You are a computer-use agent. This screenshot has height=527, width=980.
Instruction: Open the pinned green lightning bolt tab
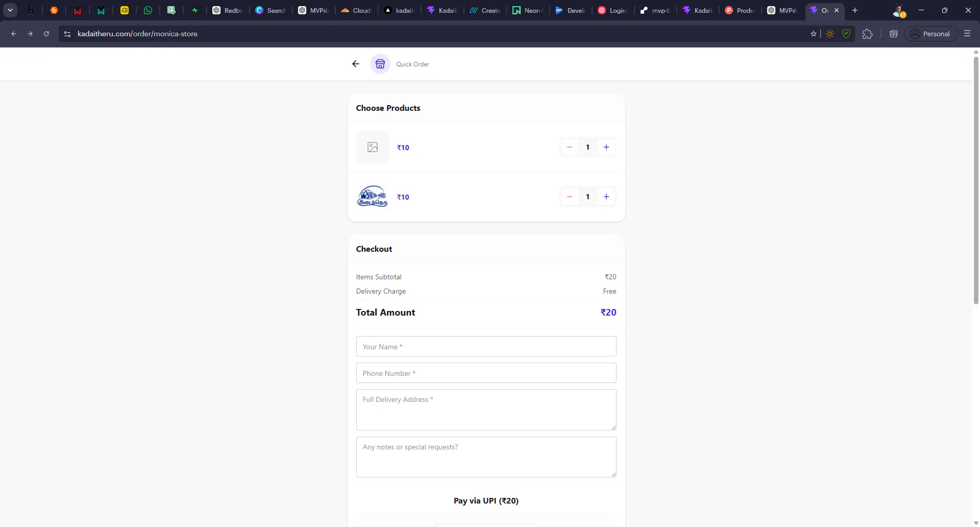click(195, 10)
